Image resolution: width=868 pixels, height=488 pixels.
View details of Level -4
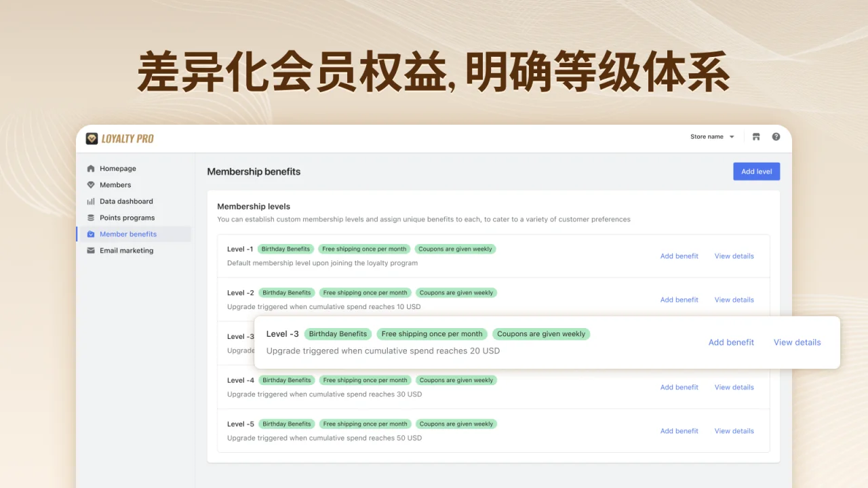(x=734, y=387)
